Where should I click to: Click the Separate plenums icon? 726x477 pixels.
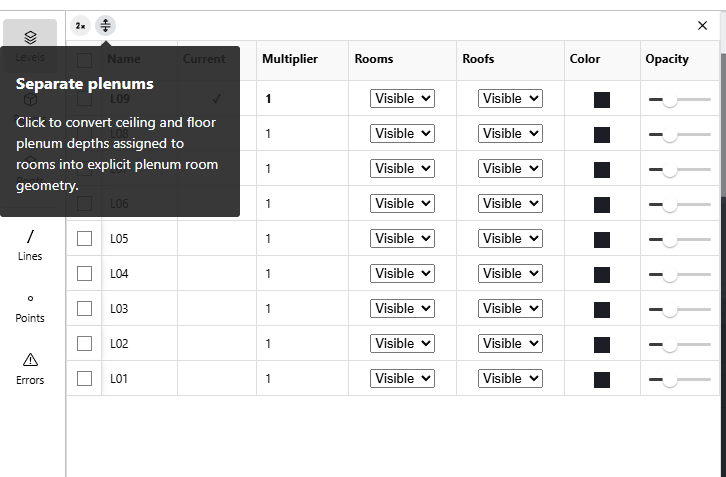pos(106,25)
